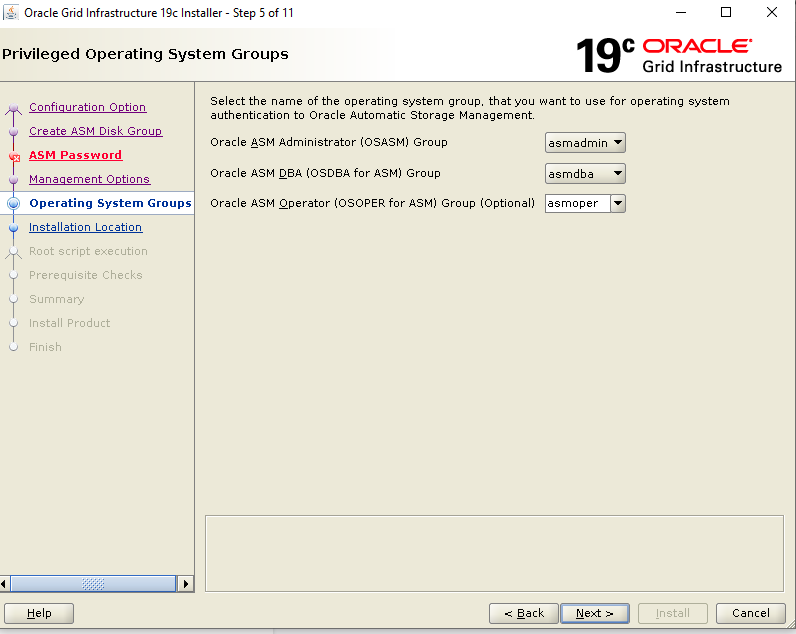This screenshot has height=634, width=796.
Task: Click the Oracle ASM DBA (OSDBA for ASM) label
Action: click(x=325, y=173)
